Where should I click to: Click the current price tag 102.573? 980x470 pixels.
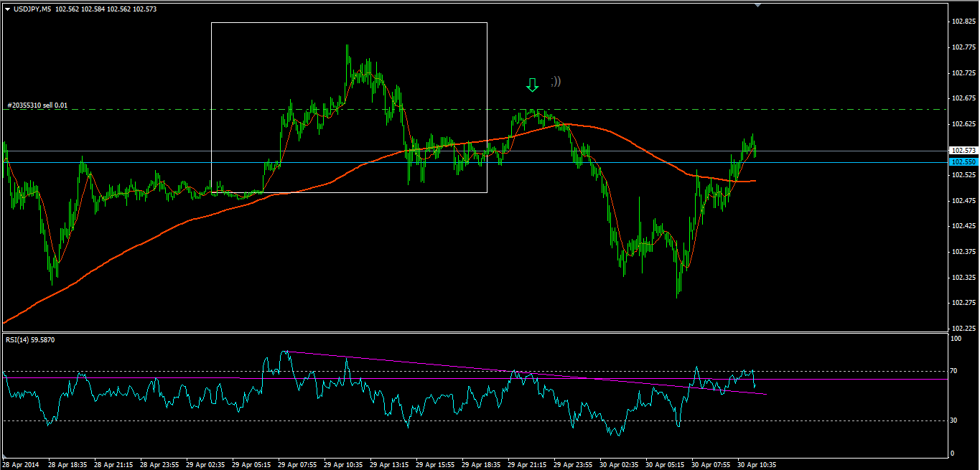(963, 151)
